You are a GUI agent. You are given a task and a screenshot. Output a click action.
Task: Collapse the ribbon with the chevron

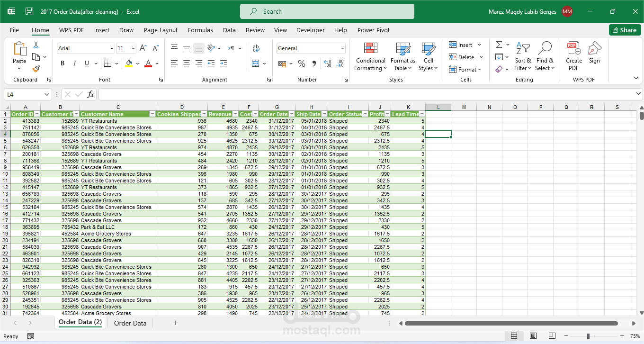[636, 78]
